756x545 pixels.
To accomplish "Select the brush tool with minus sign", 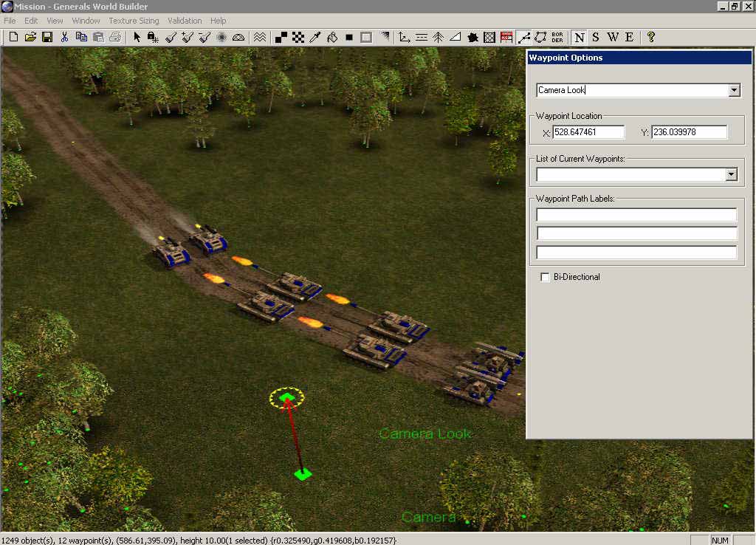I will (205, 37).
